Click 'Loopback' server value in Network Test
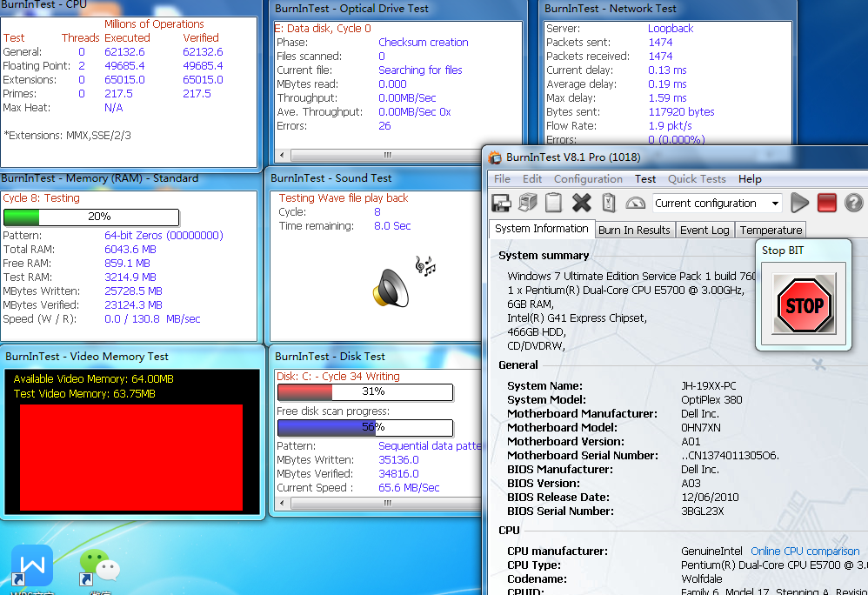This screenshot has width=868, height=595. (x=671, y=29)
